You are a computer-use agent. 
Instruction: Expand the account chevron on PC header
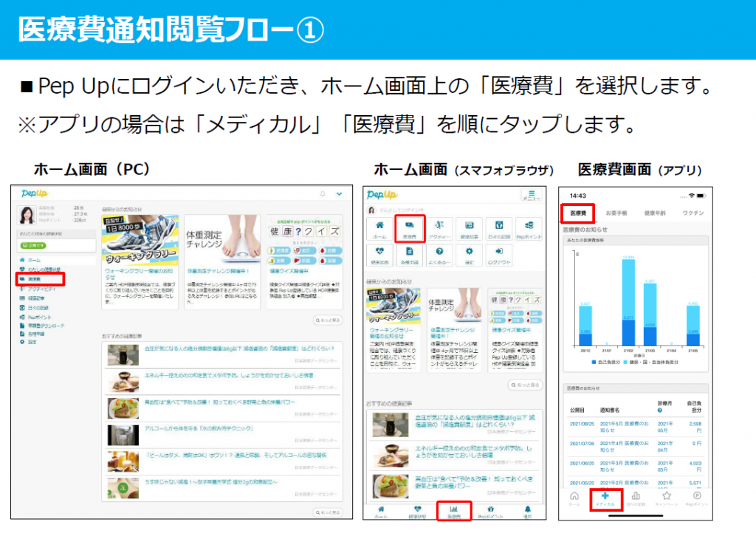click(x=339, y=194)
